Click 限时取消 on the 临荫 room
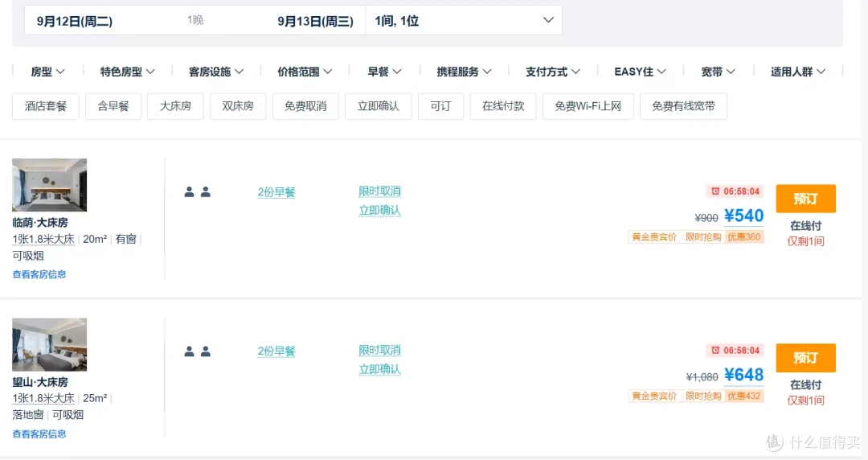868x460 pixels. pyautogui.click(x=379, y=191)
